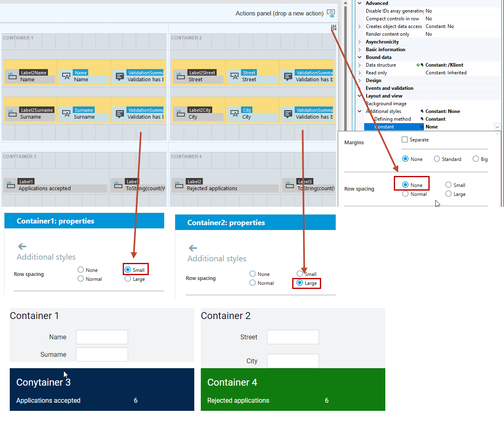This screenshot has height=421, width=504.
Task: Click the City input field in Container 2 preview
Action: [x=293, y=361]
